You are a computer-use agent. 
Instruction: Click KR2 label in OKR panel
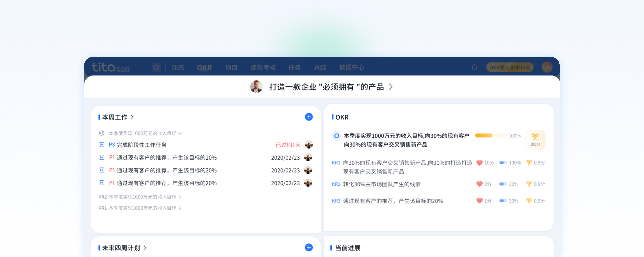(336, 184)
